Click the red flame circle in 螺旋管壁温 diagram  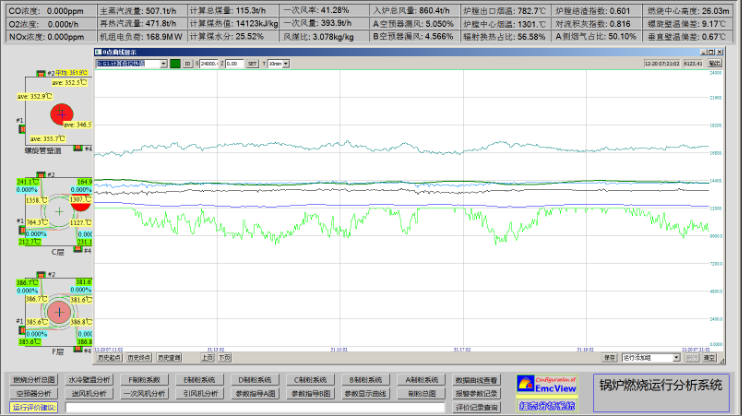62,114
